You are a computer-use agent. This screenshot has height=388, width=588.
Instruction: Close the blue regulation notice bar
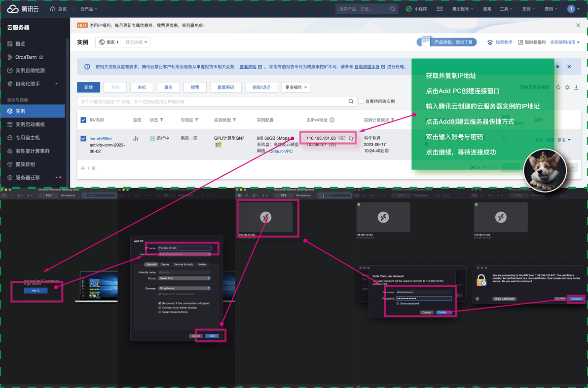pos(569,67)
